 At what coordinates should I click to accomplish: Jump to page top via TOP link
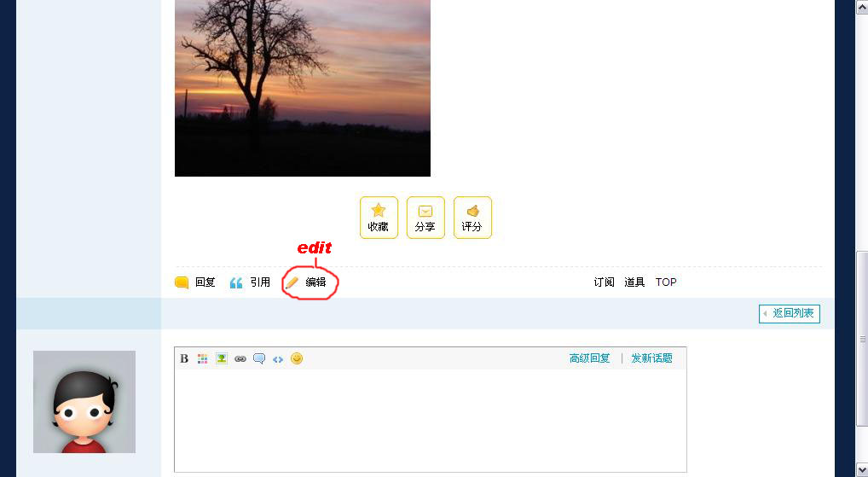(666, 282)
